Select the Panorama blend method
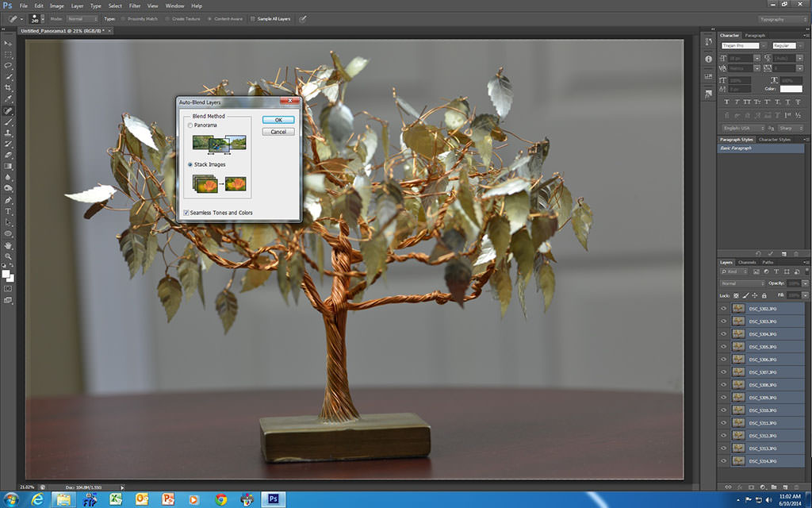Viewport: 812px width, 508px height. coord(190,125)
